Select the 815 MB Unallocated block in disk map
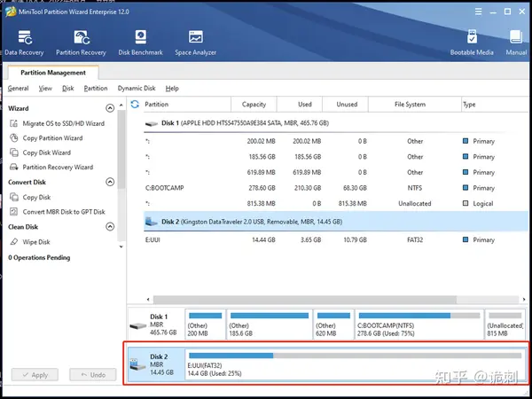This screenshot has width=532, height=399. click(x=505, y=324)
